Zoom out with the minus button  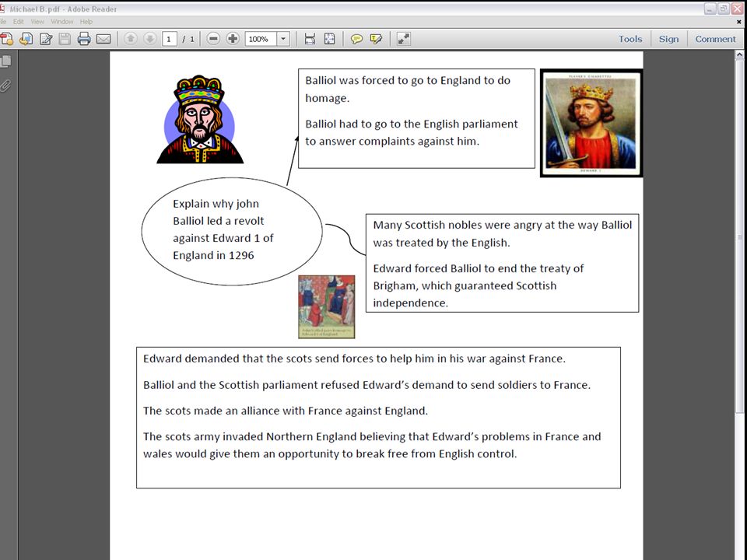tap(213, 39)
